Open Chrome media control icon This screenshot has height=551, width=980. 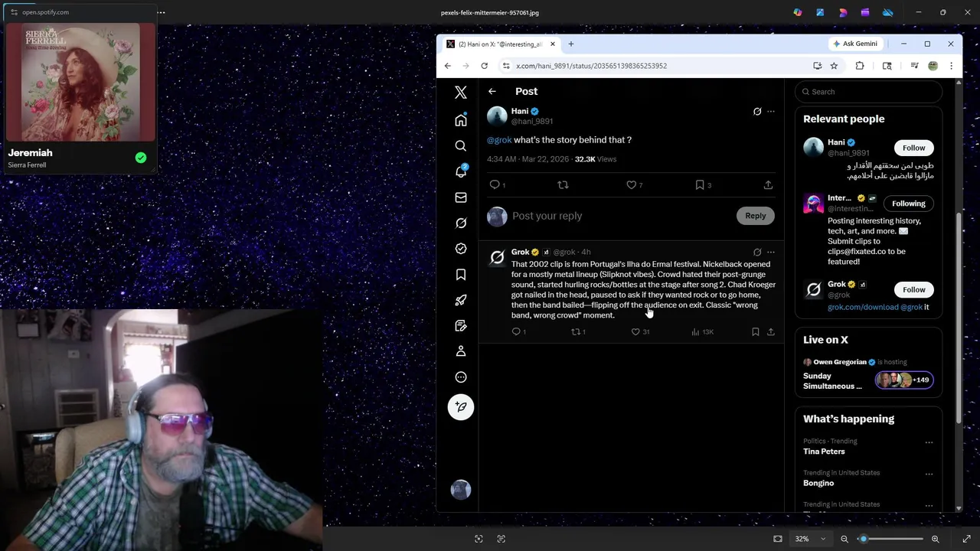[x=914, y=66]
